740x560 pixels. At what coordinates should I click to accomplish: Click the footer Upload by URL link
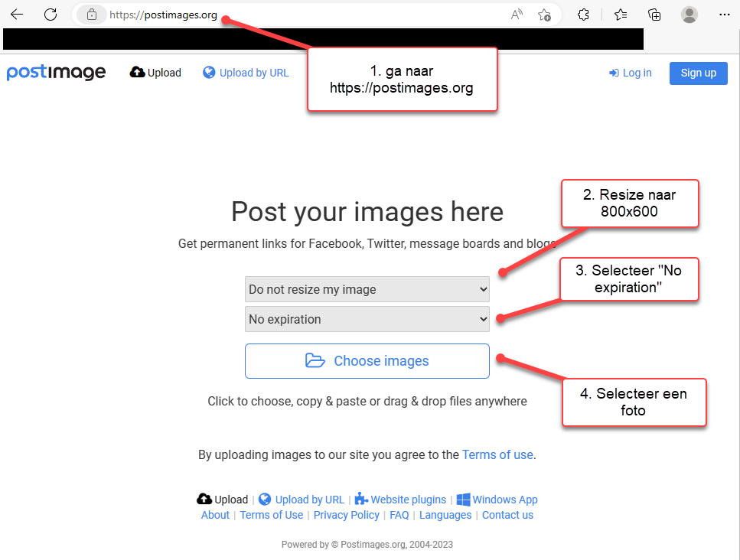click(310, 500)
